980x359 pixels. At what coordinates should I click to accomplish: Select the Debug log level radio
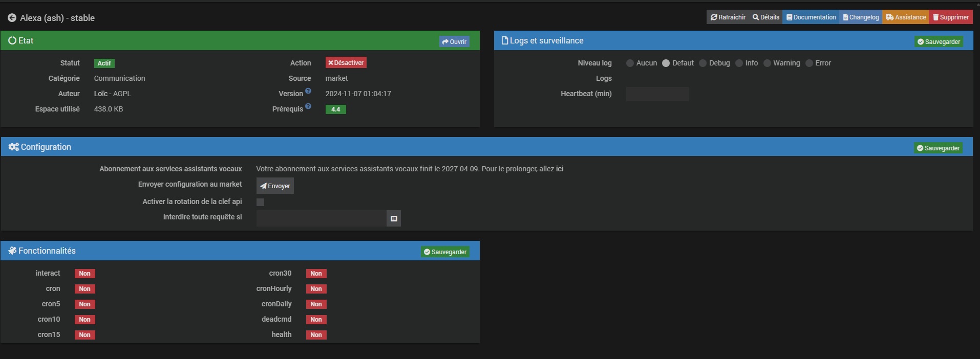tap(703, 63)
